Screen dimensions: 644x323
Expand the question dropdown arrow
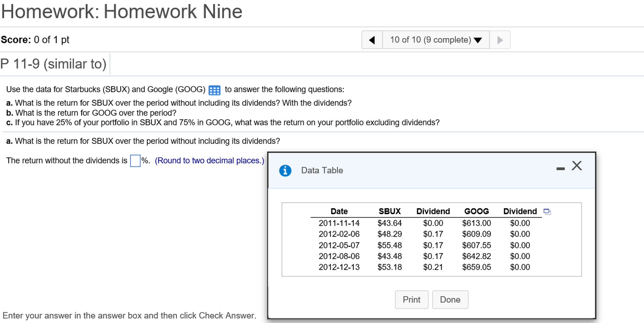click(478, 40)
